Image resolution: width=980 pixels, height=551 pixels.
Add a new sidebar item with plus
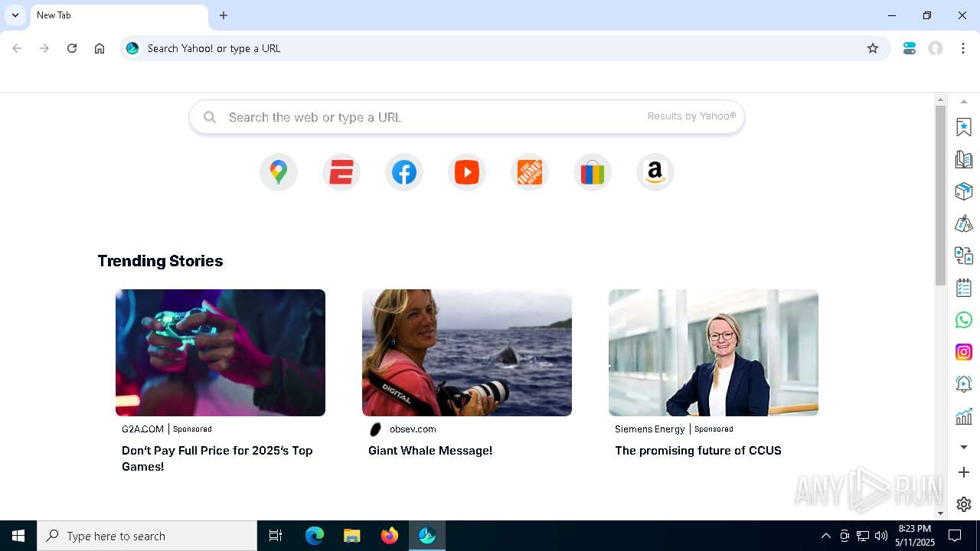pyautogui.click(x=964, y=472)
